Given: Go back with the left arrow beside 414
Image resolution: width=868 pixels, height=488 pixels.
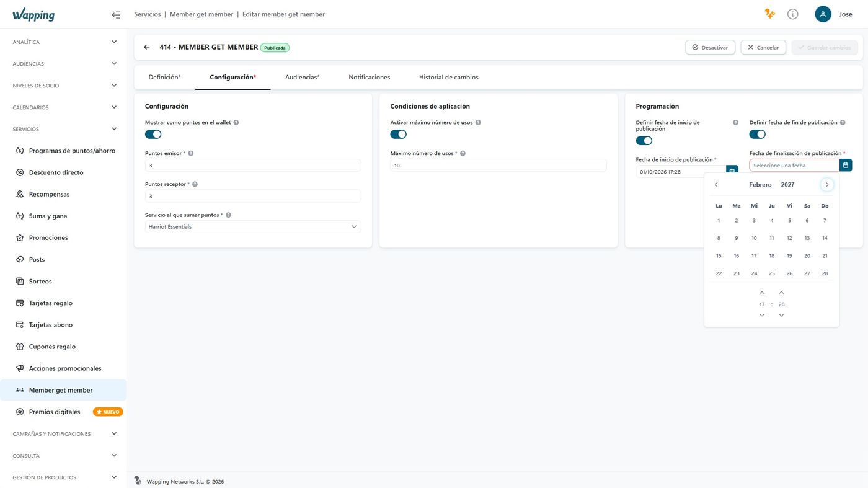Looking at the screenshot, I should (x=147, y=47).
